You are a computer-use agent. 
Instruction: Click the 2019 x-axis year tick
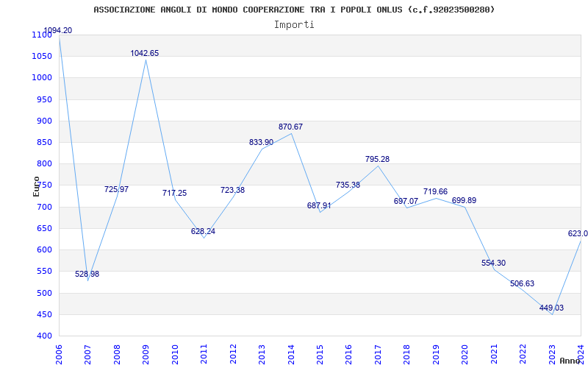[436, 355]
